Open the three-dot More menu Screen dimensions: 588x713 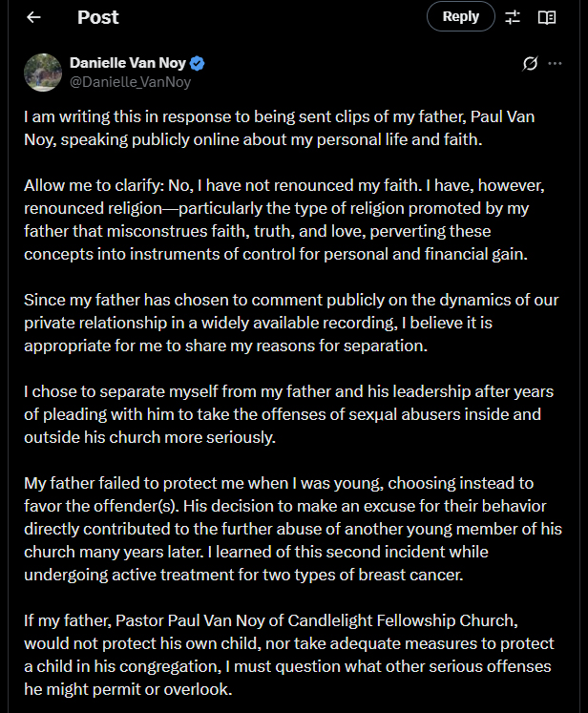556,64
